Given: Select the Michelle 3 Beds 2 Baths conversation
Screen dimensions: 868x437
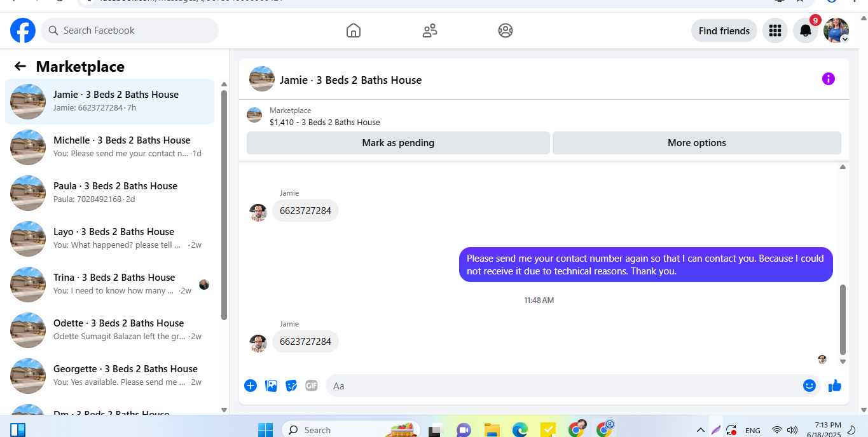Looking at the screenshot, I should (x=109, y=147).
